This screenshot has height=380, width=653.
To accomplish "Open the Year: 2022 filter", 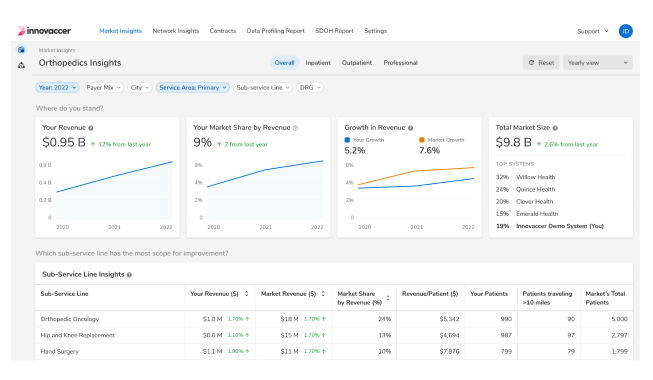I will (57, 88).
